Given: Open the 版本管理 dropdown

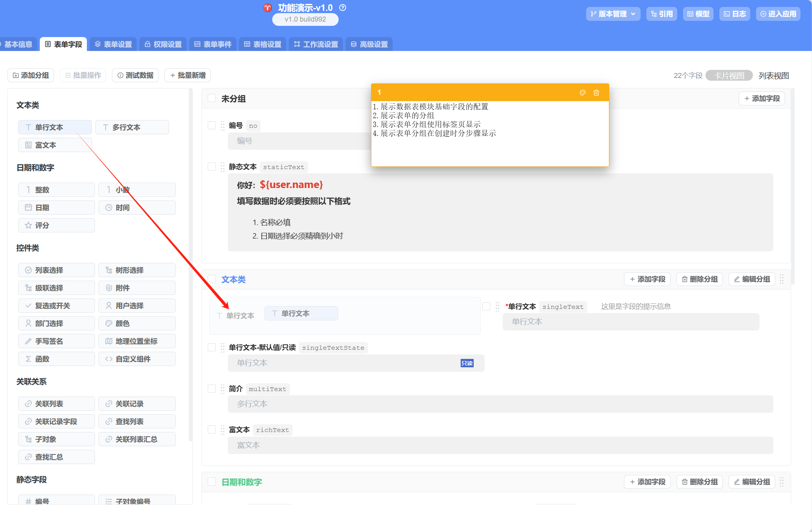Looking at the screenshot, I should [613, 14].
